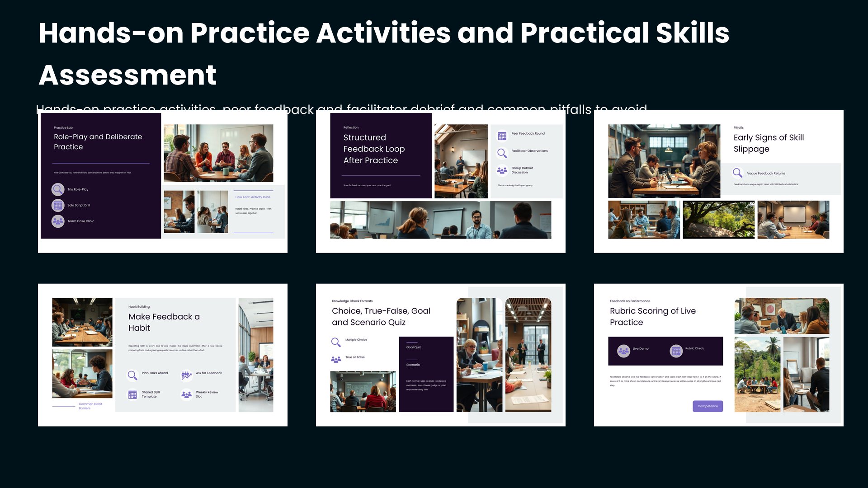Click the Vague Feedback Returns magnifier icon
The height and width of the screenshot is (488, 868).
[737, 173]
